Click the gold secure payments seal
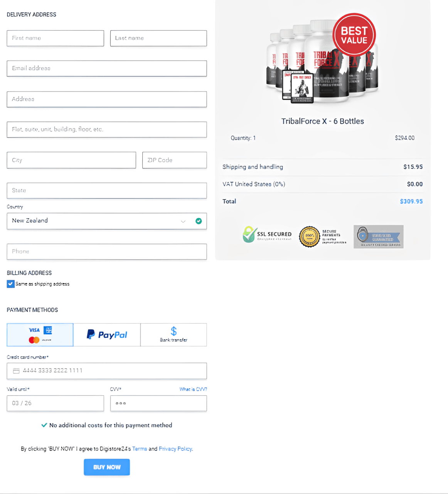 pyautogui.click(x=310, y=237)
